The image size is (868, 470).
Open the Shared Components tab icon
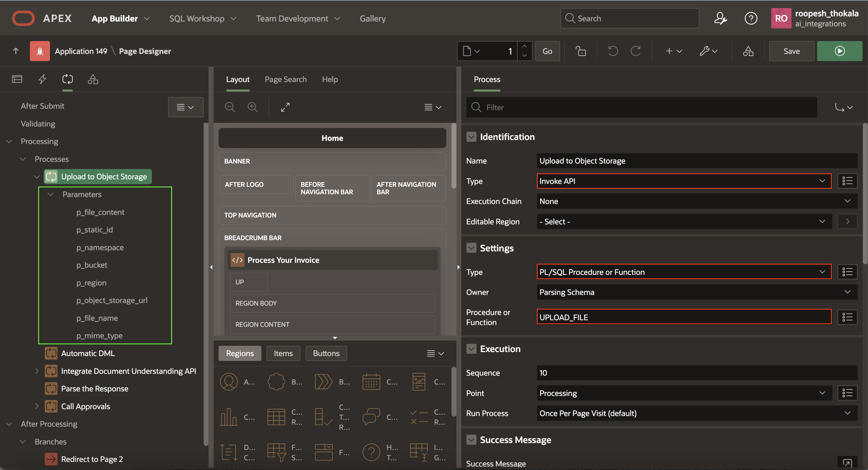[93, 79]
